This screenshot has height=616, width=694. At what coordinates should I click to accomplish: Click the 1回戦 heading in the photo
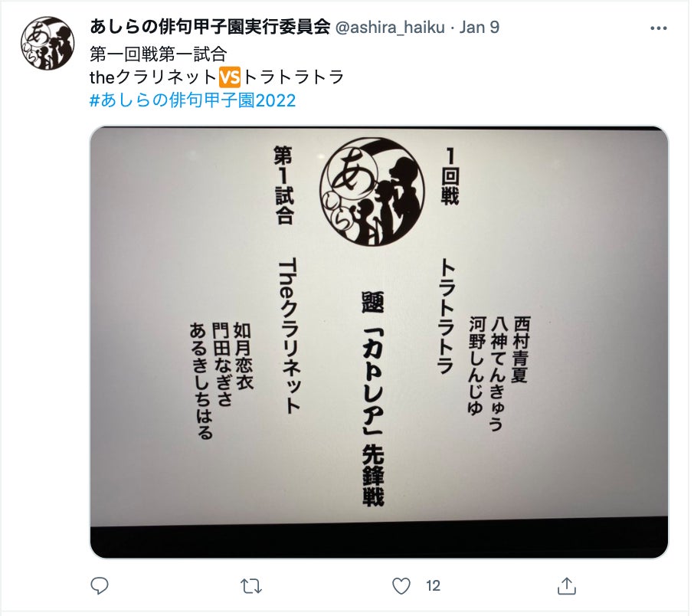[450, 176]
